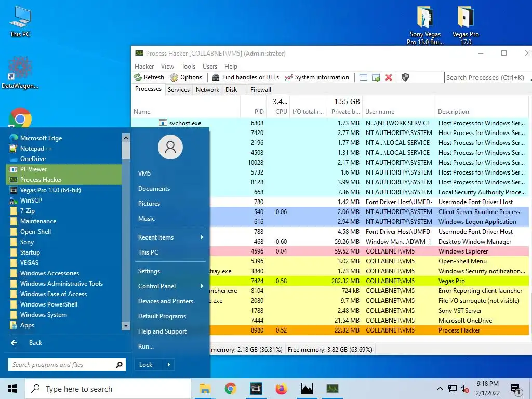
Task: Expand the Recent Items submenu
Action: [x=171, y=237]
